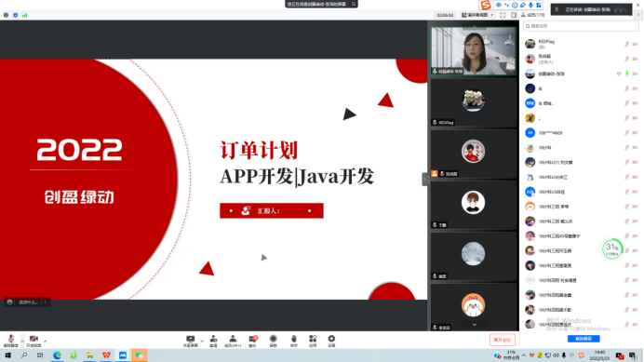Screen dimensions: 644x362
Task: Open the share screen tool
Action: click(190, 341)
